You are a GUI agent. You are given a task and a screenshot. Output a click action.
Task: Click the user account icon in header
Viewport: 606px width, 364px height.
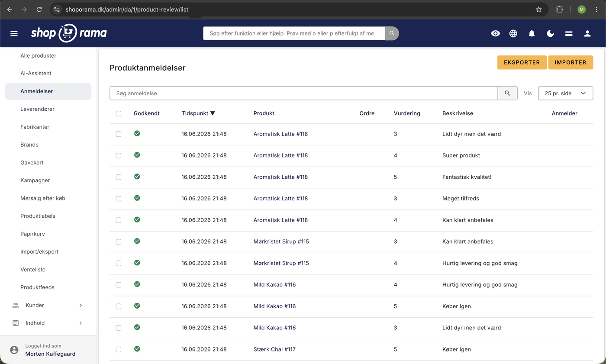tap(587, 33)
